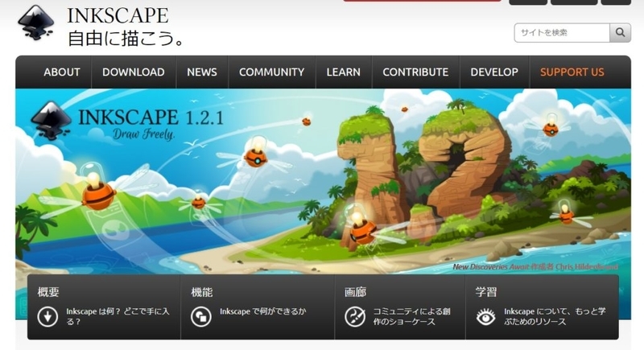Click the shapes icon under 機能
The height and width of the screenshot is (350, 644).
(201, 317)
